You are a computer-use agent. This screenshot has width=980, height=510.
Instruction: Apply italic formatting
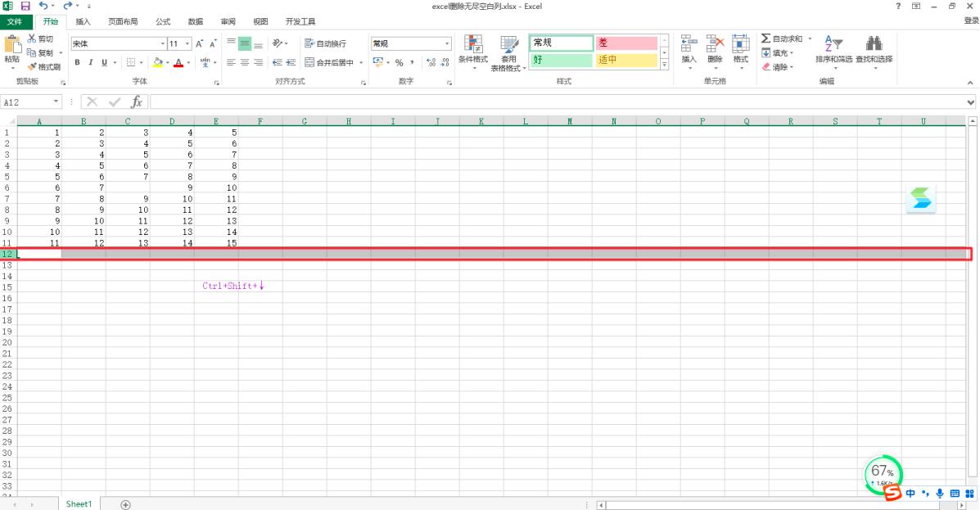(91, 62)
